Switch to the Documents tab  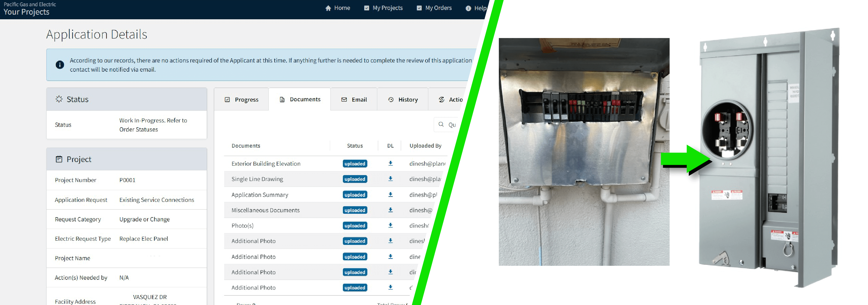point(300,99)
